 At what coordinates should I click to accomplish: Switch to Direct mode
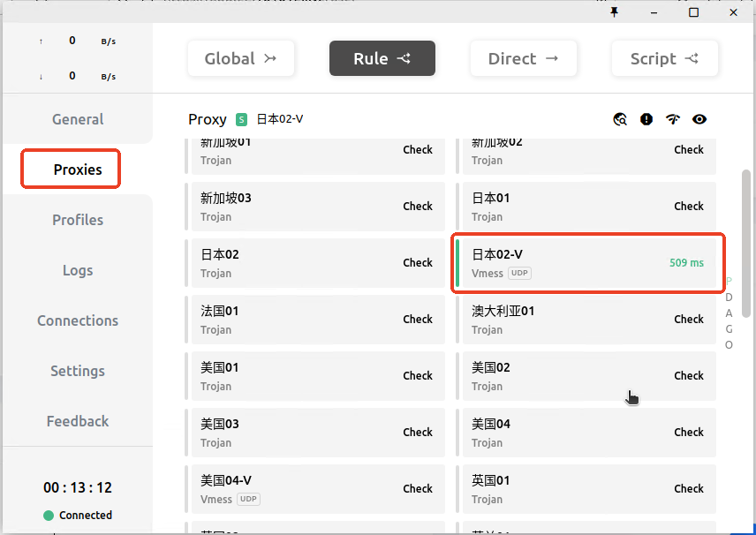point(523,59)
